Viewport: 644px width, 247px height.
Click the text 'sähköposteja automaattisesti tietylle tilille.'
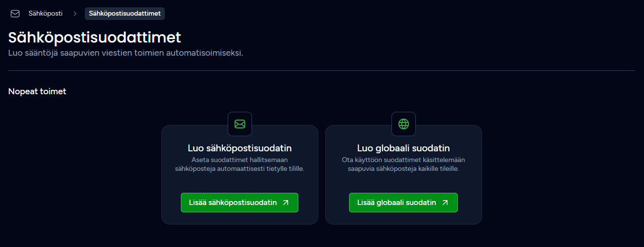[240, 169]
